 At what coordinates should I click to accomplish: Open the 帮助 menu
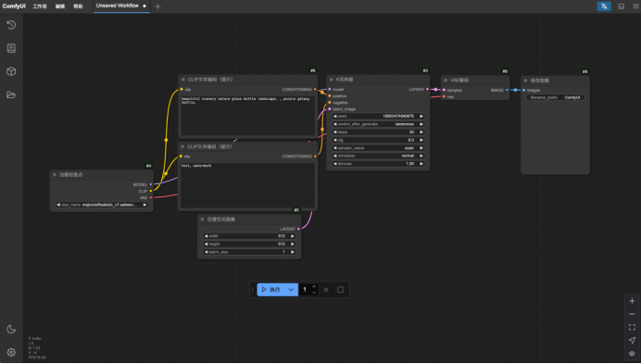tap(78, 6)
